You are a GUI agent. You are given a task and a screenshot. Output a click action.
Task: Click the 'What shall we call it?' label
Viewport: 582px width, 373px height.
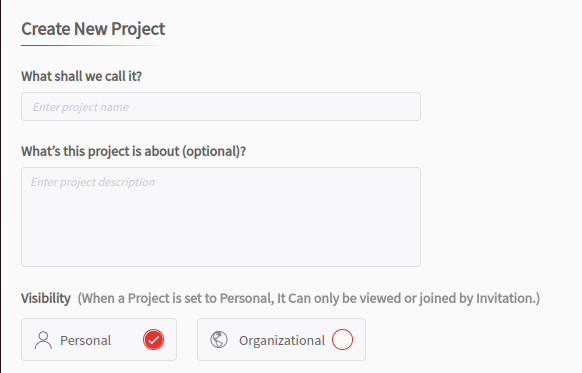[82, 76]
